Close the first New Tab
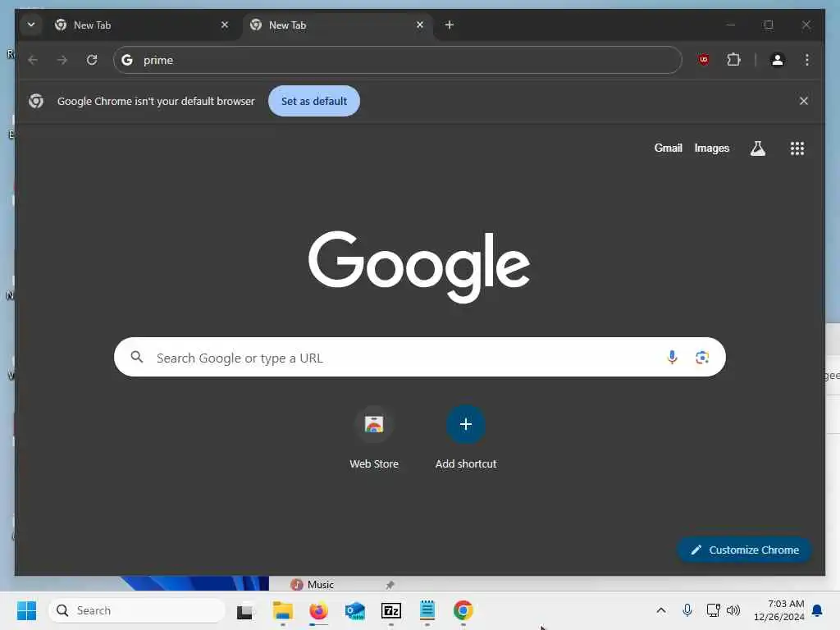Screen dimensions: 840x630 225,25
